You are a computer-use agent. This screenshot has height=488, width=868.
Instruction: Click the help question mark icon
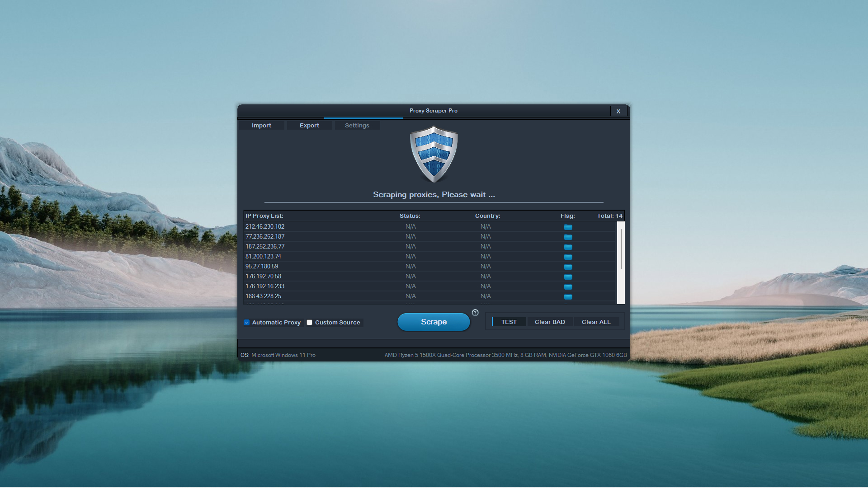pyautogui.click(x=475, y=313)
